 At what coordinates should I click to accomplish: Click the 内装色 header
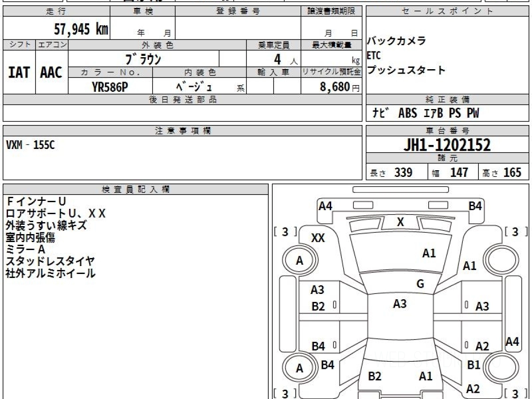point(199,72)
